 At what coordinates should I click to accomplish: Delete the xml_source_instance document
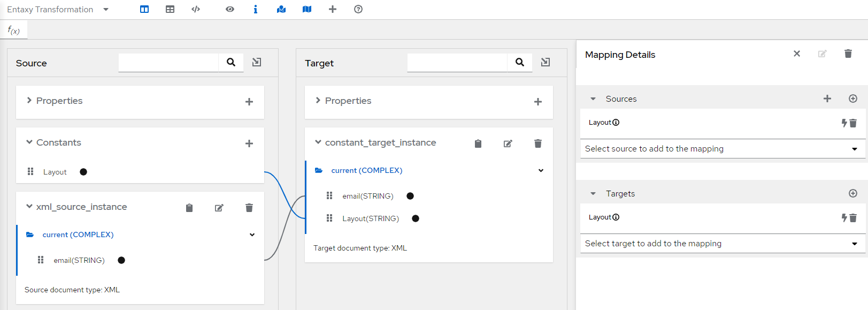[x=249, y=208]
